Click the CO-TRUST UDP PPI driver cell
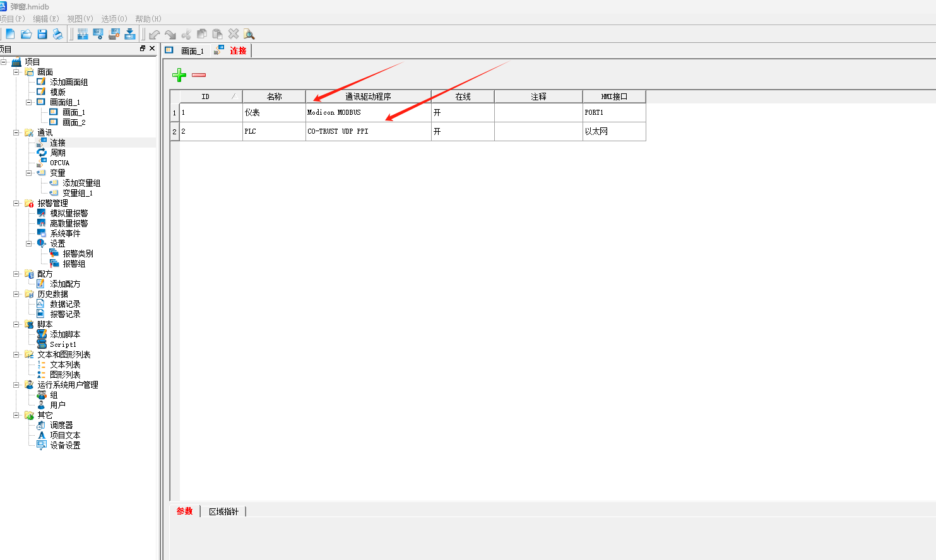The height and width of the screenshot is (560, 936). [368, 131]
